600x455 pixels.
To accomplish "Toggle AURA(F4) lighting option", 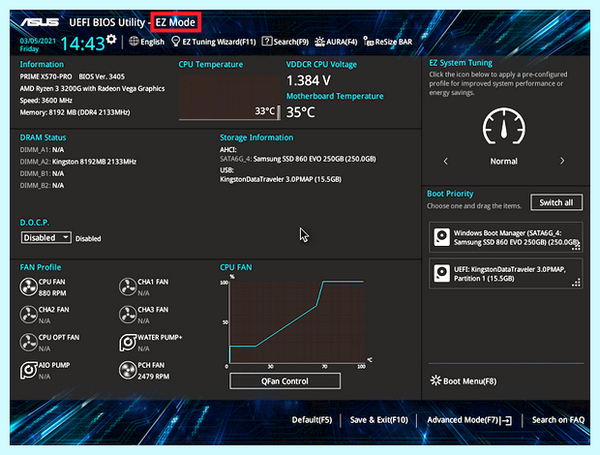I will click(x=336, y=41).
